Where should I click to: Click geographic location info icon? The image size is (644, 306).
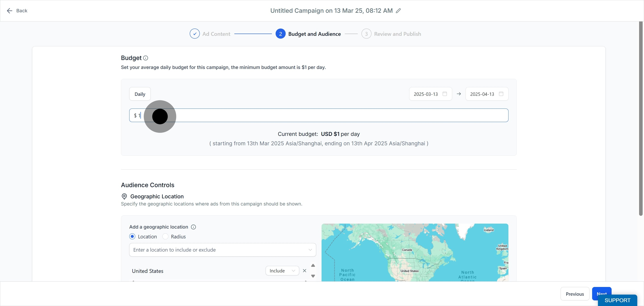[x=193, y=227]
